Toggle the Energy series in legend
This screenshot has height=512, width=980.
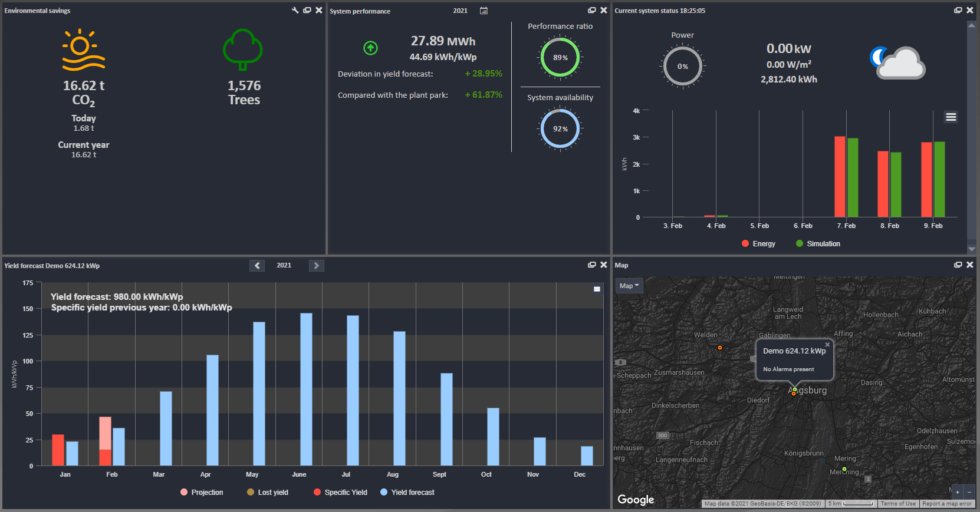coord(759,243)
